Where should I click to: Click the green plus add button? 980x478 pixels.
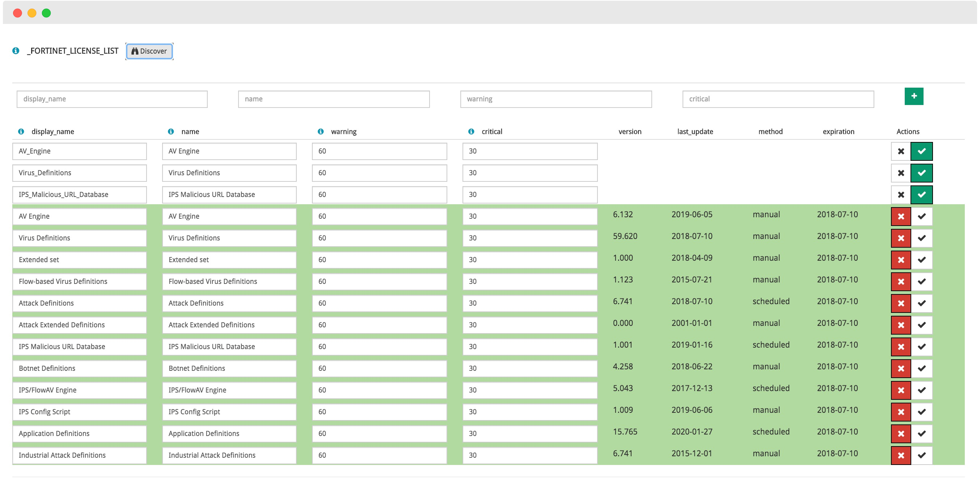[x=914, y=96]
